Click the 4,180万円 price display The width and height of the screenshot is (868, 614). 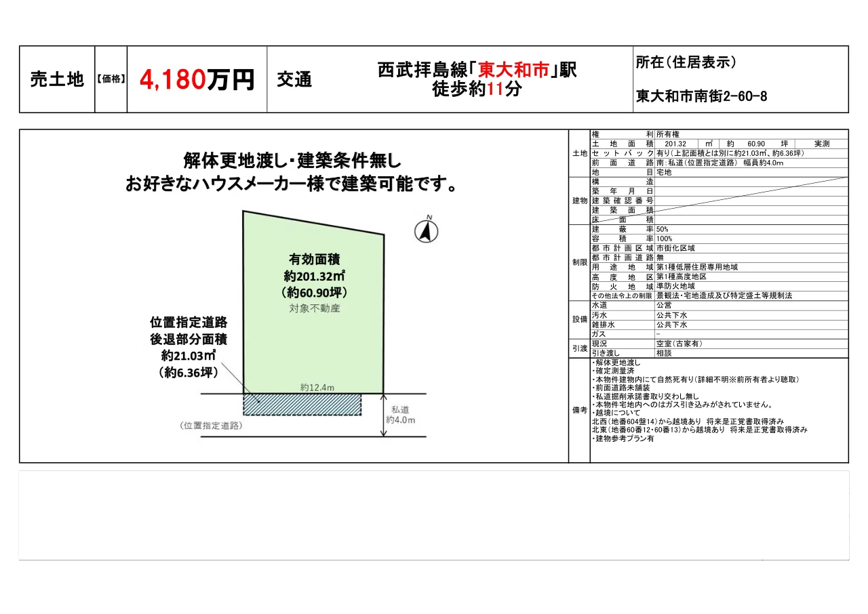pyautogui.click(x=197, y=79)
